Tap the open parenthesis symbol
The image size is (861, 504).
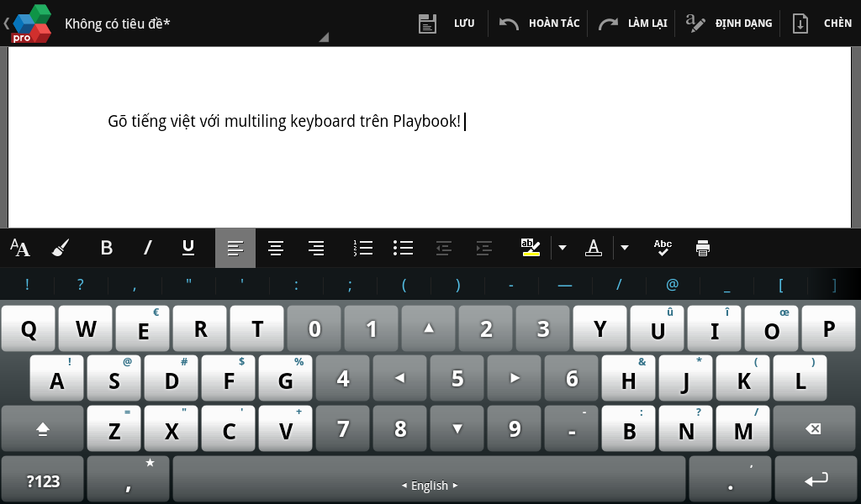(404, 285)
